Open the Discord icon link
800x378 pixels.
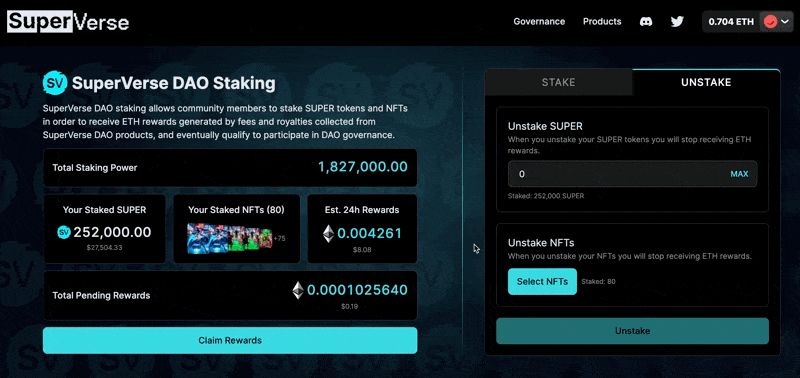tap(646, 22)
